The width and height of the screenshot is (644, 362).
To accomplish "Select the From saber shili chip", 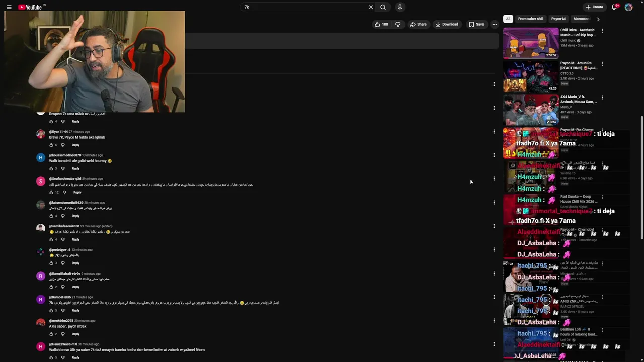I will coord(531,19).
